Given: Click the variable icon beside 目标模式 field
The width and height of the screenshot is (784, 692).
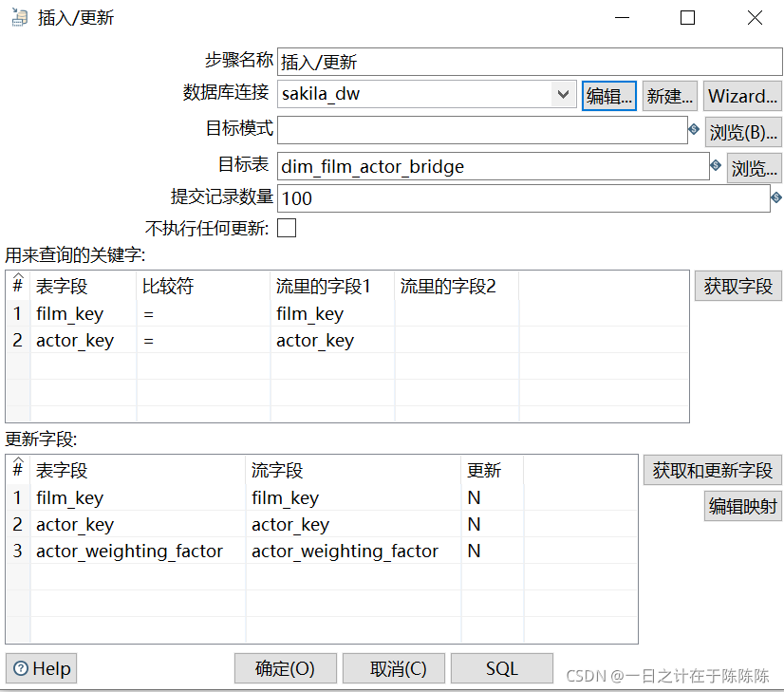Looking at the screenshot, I should tap(694, 129).
